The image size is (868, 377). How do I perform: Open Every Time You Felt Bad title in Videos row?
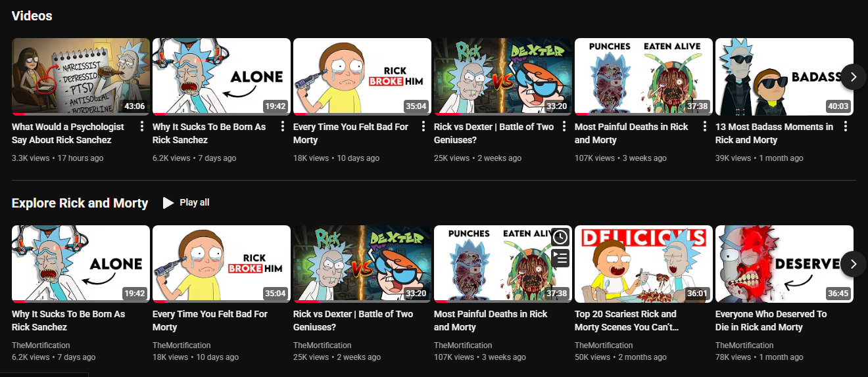(x=350, y=133)
